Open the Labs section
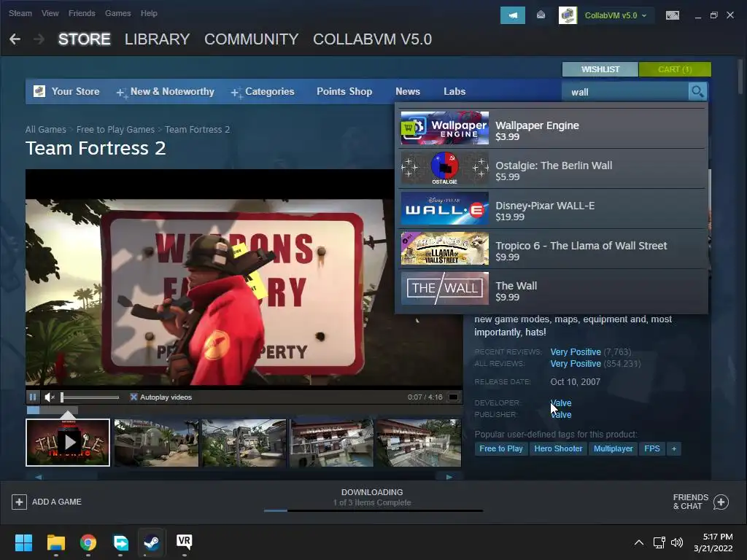747x560 pixels. pos(454,91)
